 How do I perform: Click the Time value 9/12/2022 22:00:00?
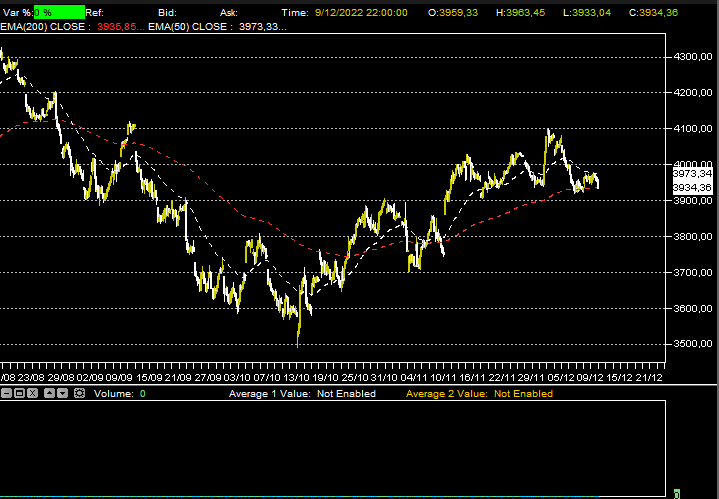[x=359, y=12]
